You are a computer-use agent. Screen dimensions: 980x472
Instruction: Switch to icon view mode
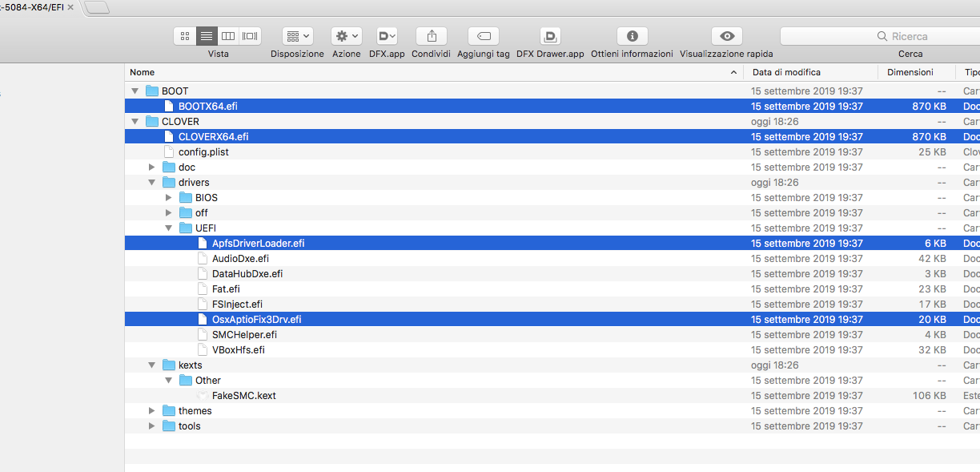pos(185,36)
